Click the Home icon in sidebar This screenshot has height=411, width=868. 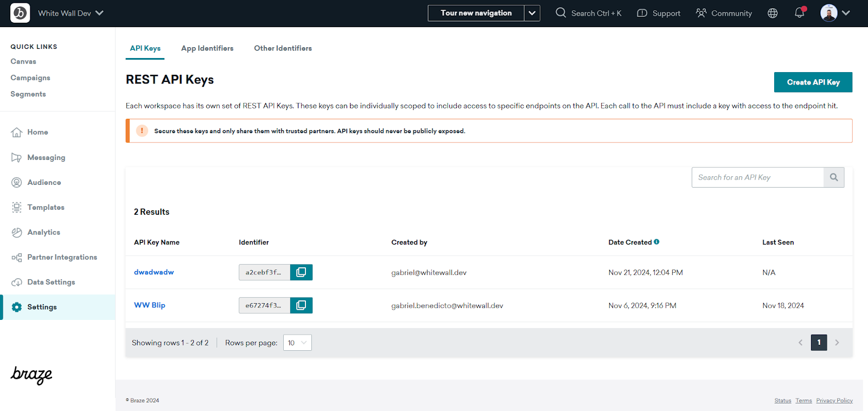pos(17,132)
